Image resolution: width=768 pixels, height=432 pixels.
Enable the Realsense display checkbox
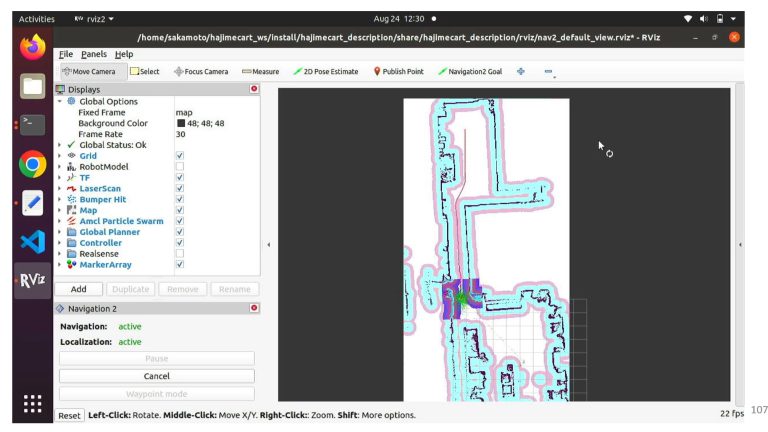point(179,254)
